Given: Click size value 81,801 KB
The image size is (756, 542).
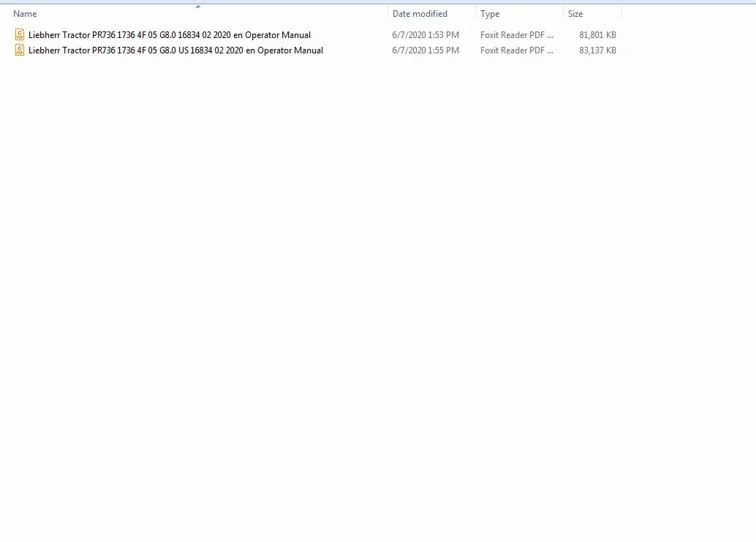Looking at the screenshot, I should click(x=597, y=34).
